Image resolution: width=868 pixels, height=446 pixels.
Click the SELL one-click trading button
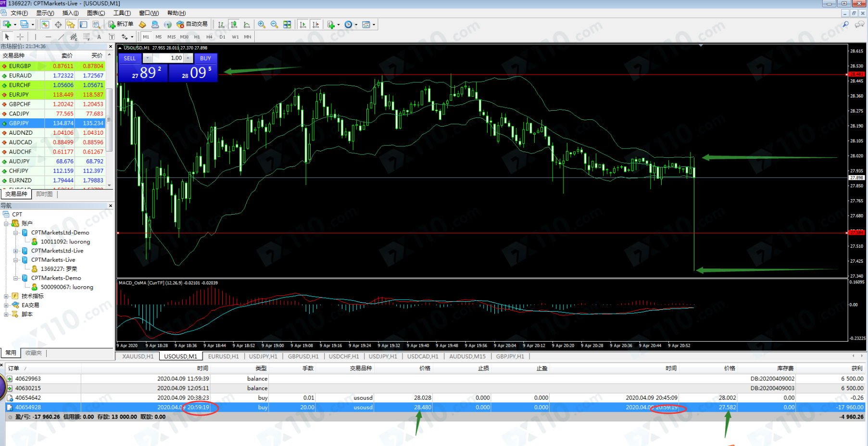[x=130, y=58]
